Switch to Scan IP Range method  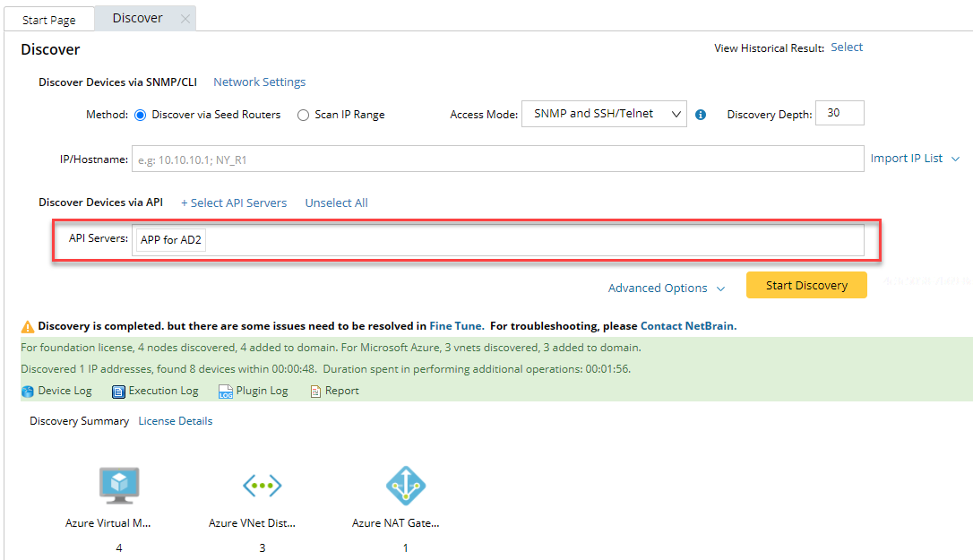click(303, 114)
